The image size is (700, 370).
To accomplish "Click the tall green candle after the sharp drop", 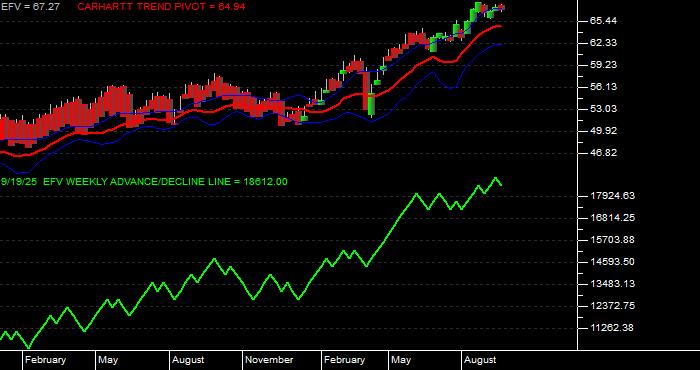I will coord(371,104).
